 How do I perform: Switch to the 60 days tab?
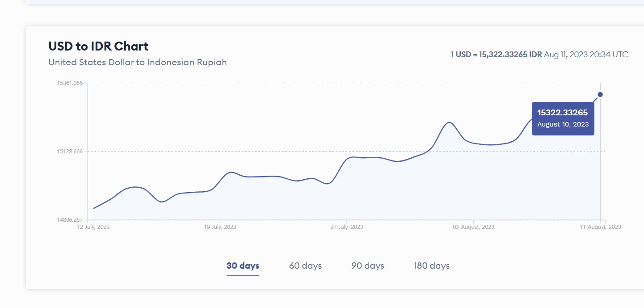pos(305,266)
